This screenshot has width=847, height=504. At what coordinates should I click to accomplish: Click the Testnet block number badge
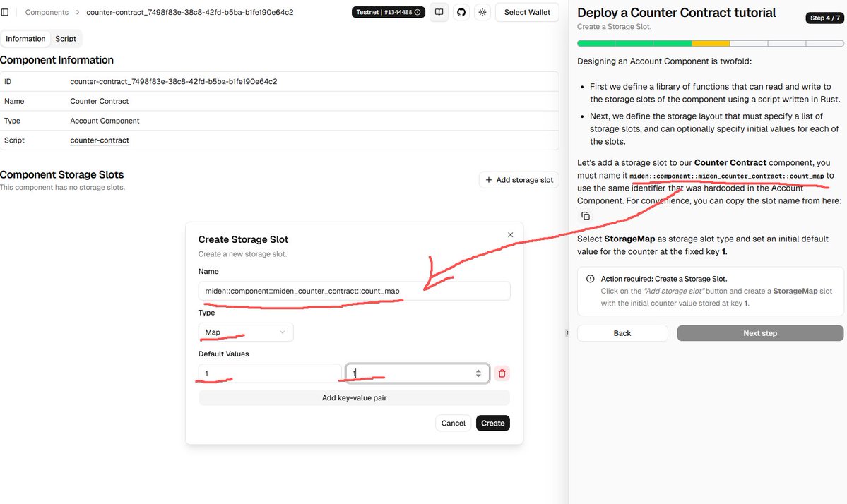tap(389, 12)
